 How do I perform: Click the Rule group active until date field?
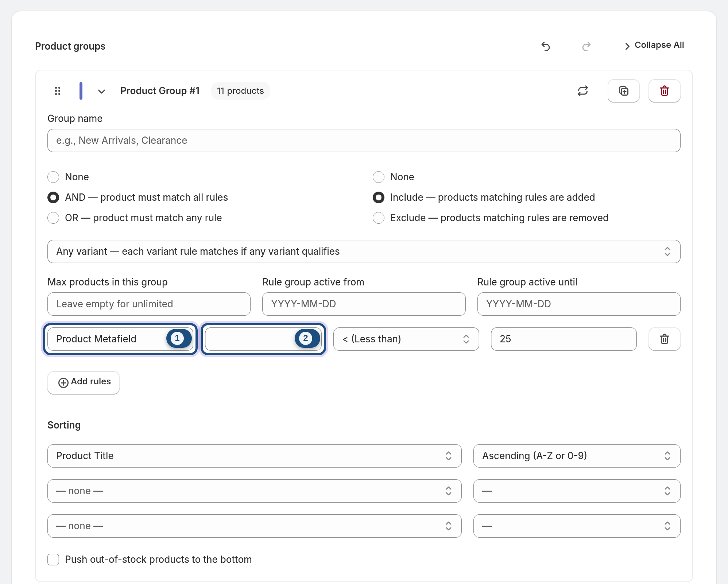click(579, 304)
